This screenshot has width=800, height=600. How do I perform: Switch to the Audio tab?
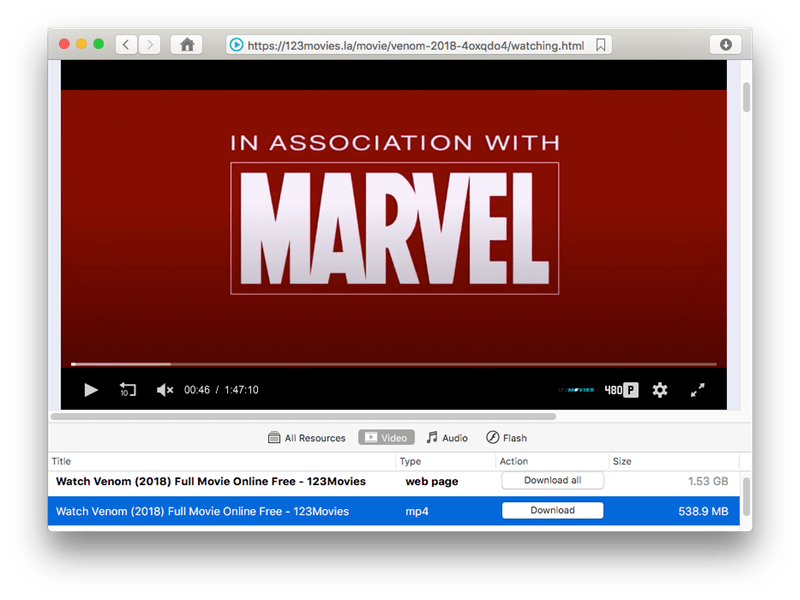tap(447, 438)
